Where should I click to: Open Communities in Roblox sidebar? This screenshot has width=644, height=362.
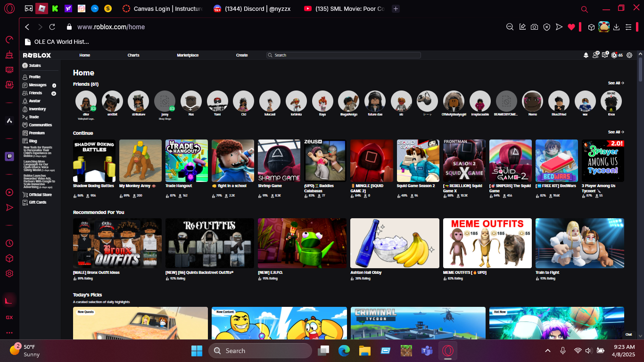[40, 125]
